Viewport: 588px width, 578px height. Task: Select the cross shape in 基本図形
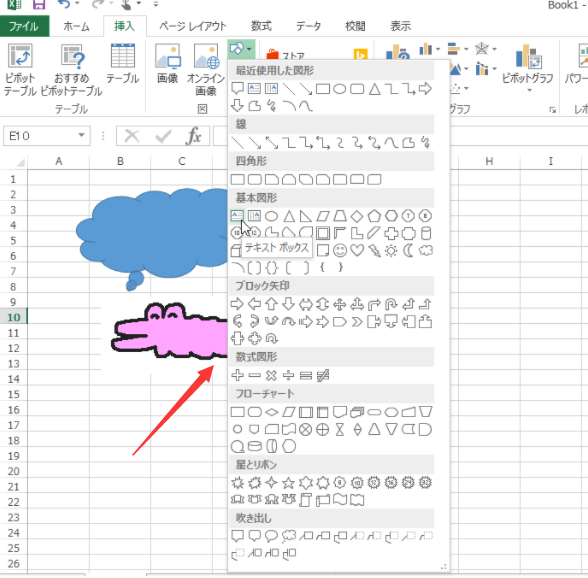[x=391, y=233]
